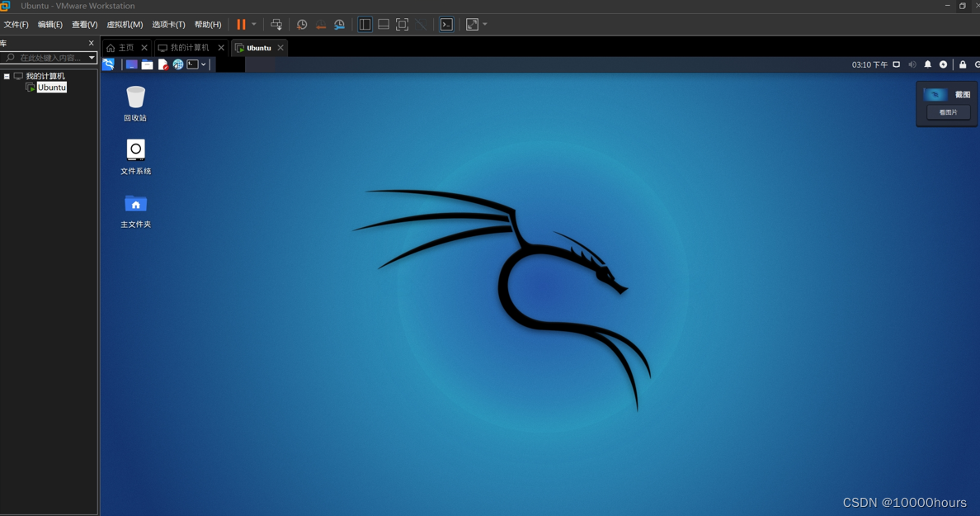The width and height of the screenshot is (980, 516).
Task: Open the 选项卡(T) menu
Action: click(x=168, y=25)
